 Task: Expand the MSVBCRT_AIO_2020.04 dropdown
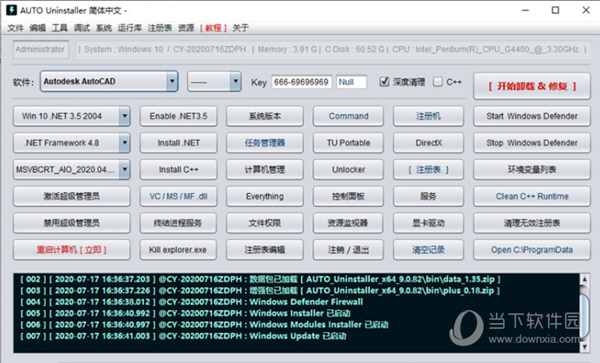[x=124, y=169]
